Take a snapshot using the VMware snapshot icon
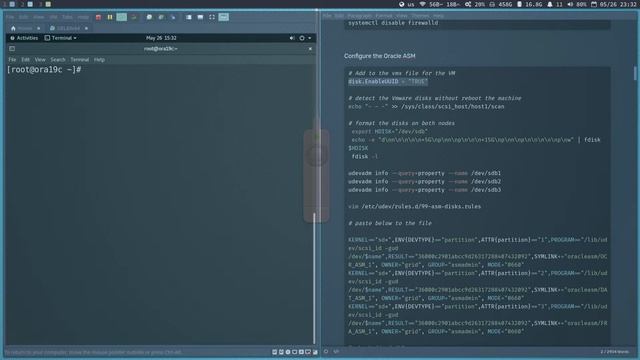 [x=149, y=17]
